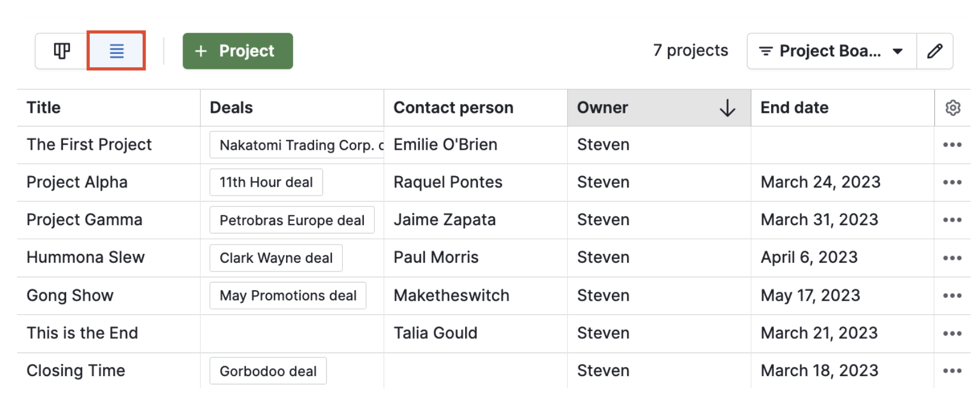Open the Petrobras Europe deal tag
The width and height of the screenshot is (980, 402).
click(292, 220)
